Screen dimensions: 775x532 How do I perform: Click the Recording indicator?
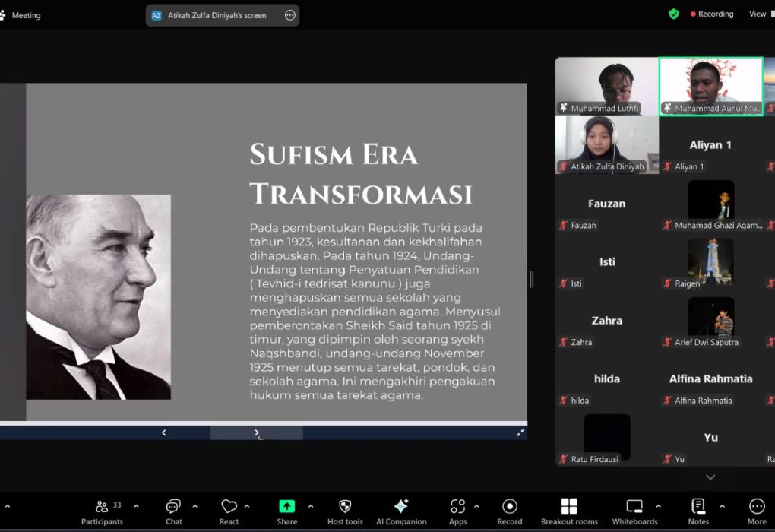click(712, 14)
